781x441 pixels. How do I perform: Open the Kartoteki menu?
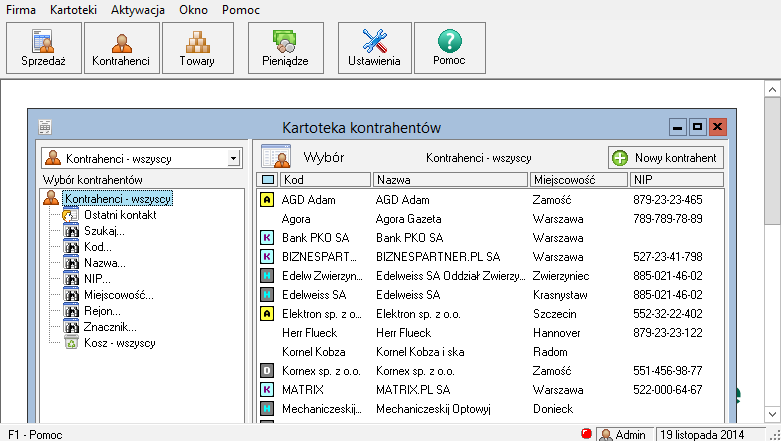pyautogui.click(x=73, y=9)
